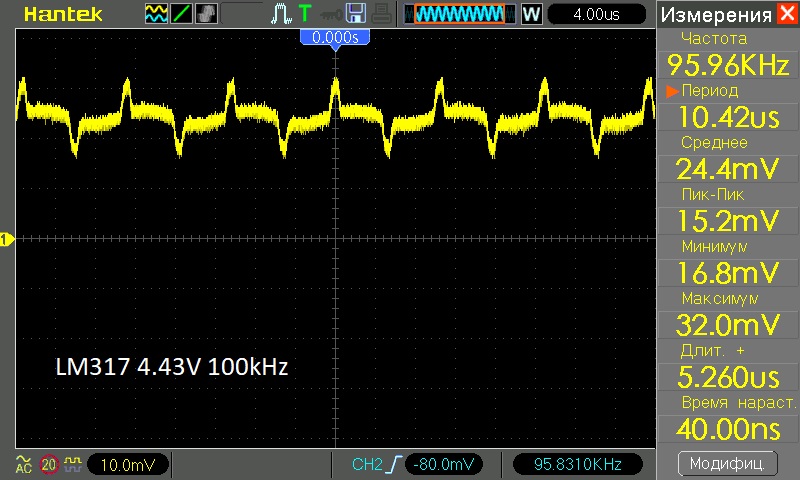The width and height of the screenshot is (800, 480).
Task: Click the Hantek logo
Action: (63, 14)
